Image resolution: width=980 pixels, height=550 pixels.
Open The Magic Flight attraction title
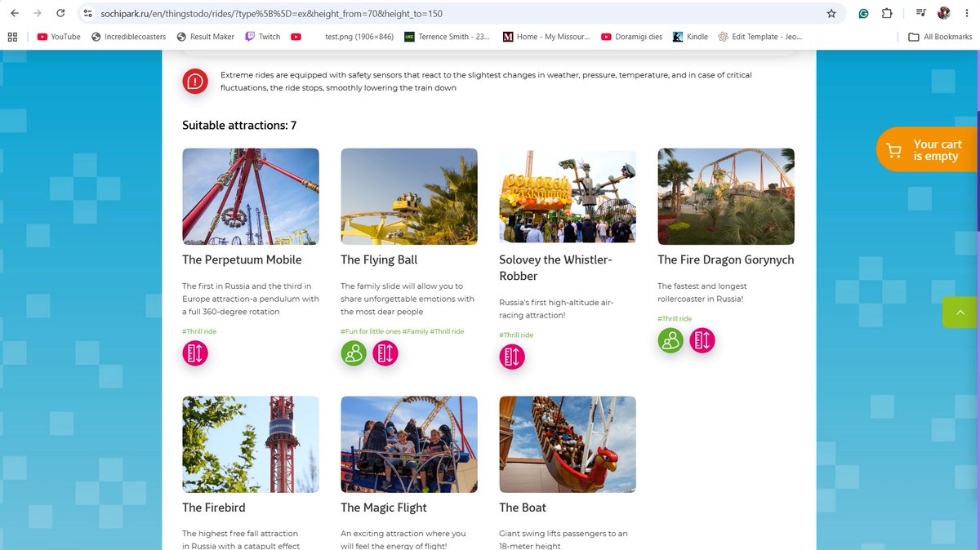tap(384, 508)
